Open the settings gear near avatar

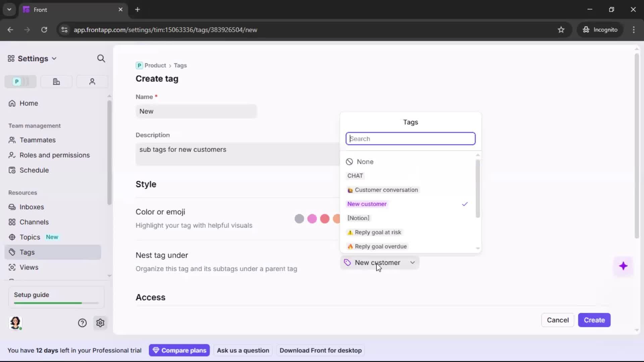pos(100,323)
